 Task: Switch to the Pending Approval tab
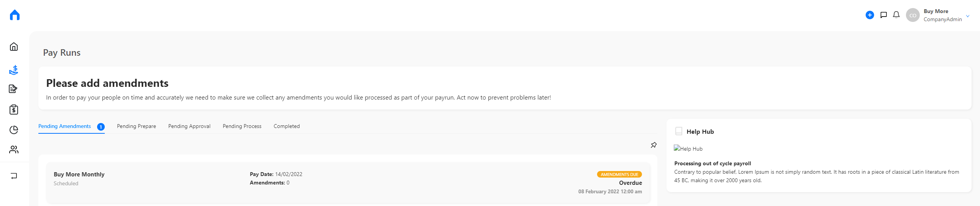[x=189, y=126]
